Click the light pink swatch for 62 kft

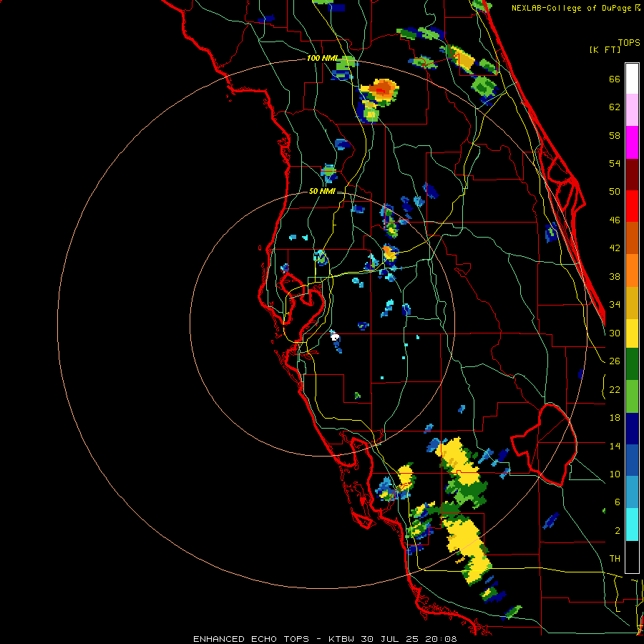(632, 109)
